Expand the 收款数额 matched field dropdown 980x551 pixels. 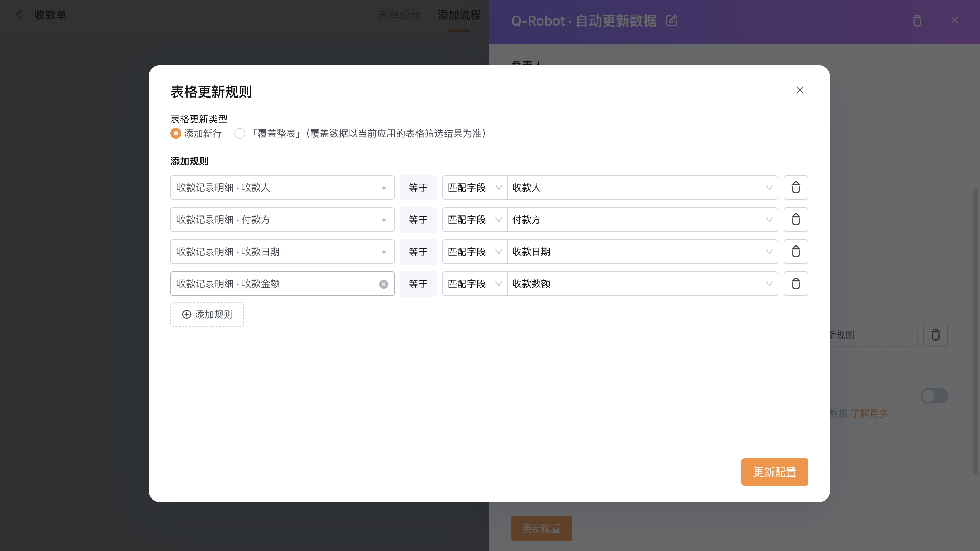coord(643,283)
